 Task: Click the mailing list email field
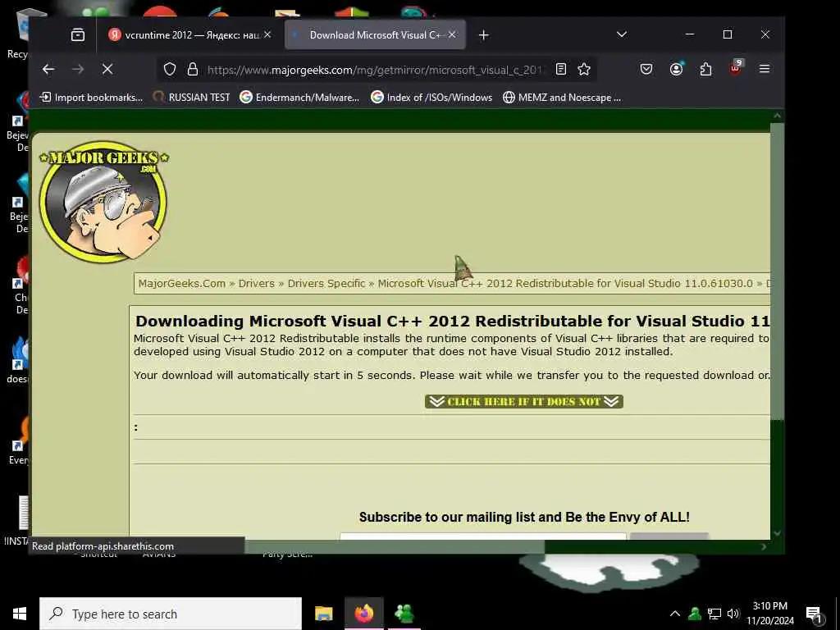[x=482, y=536]
